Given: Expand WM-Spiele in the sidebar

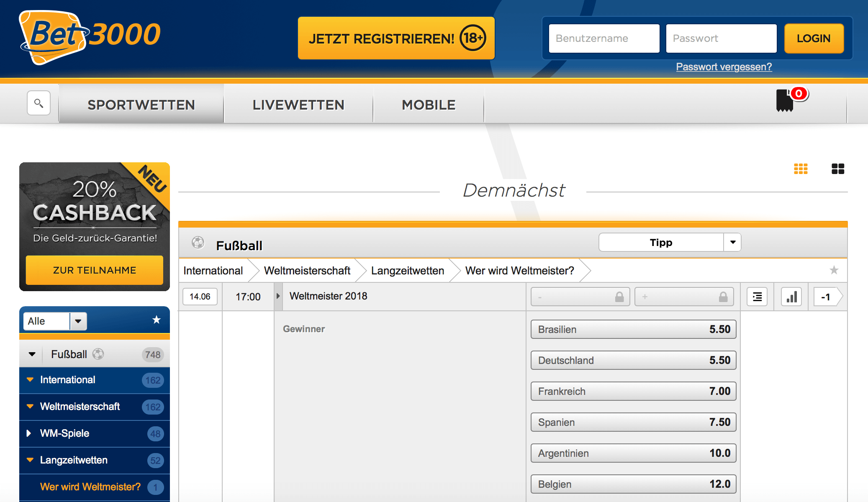Looking at the screenshot, I should 28,433.
